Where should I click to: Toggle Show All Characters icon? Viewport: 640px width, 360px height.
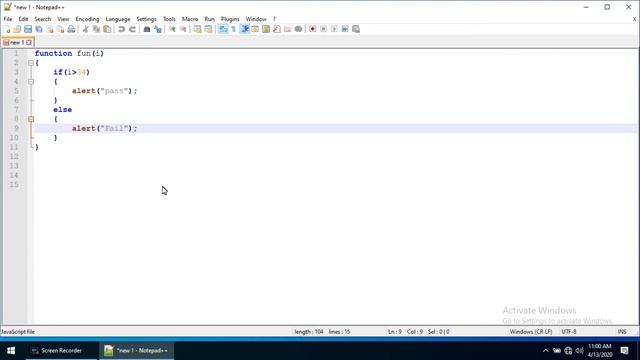click(233, 29)
